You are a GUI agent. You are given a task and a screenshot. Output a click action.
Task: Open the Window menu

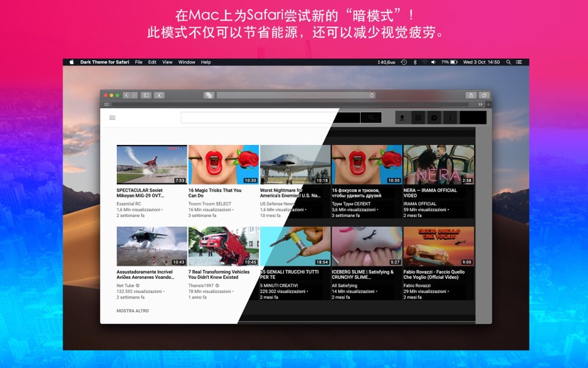pyautogui.click(x=187, y=63)
